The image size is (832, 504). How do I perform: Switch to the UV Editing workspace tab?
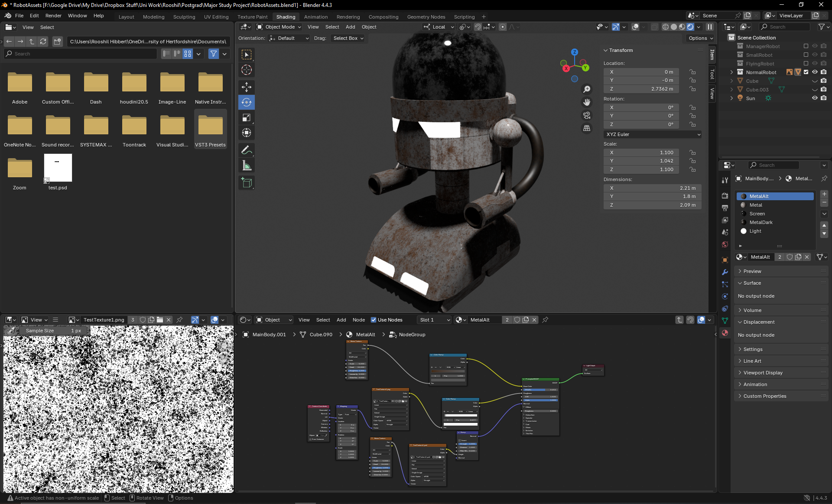[x=216, y=17]
